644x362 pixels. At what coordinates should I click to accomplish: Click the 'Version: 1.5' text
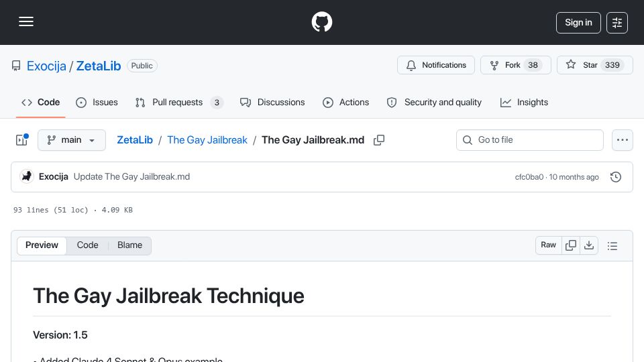pyautogui.click(x=60, y=335)
